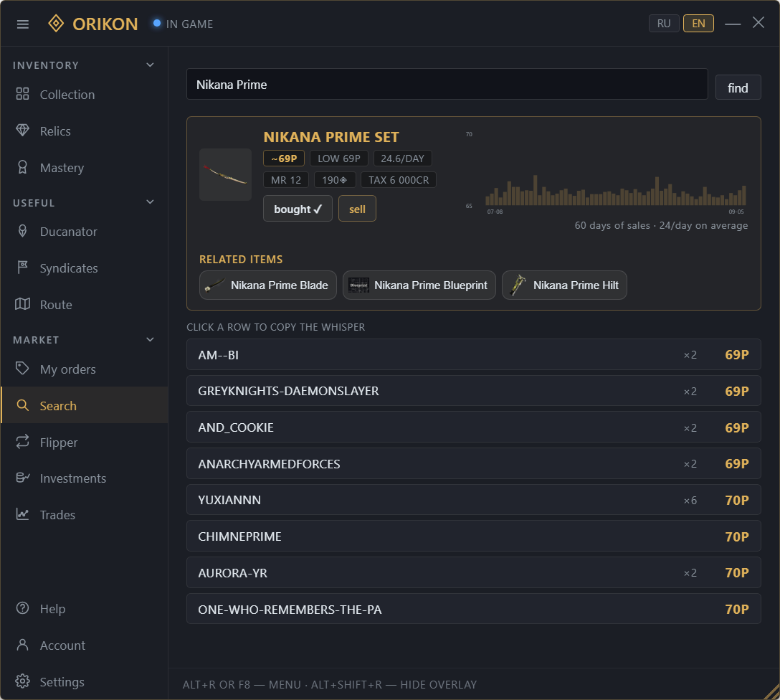Copy whisper for YUXIANNN row
This screenshot has height=700, width=780.
(x=474, y=500)
